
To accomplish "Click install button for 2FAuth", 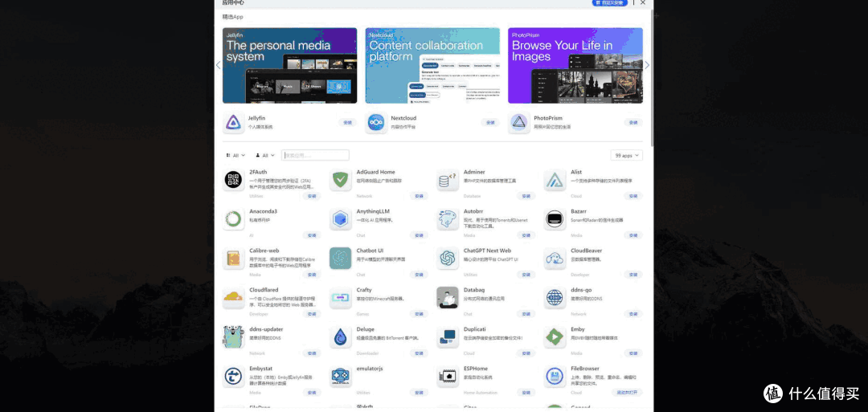I will [312, 196].
